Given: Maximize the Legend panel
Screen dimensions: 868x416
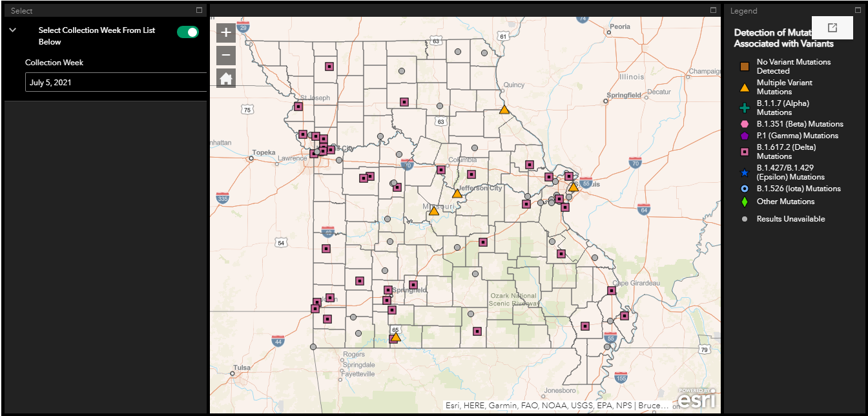Looking at the screenshot, I should [858, 10].
